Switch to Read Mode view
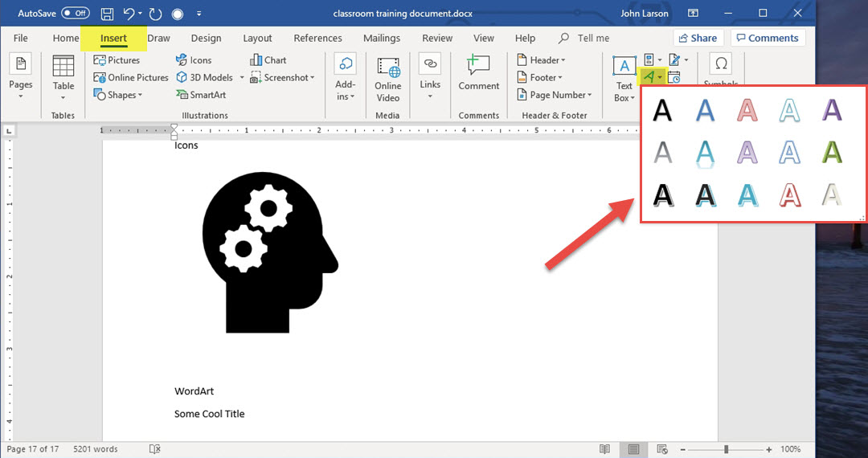Viewport: 868px width, 458px height. tap(604, 449)
